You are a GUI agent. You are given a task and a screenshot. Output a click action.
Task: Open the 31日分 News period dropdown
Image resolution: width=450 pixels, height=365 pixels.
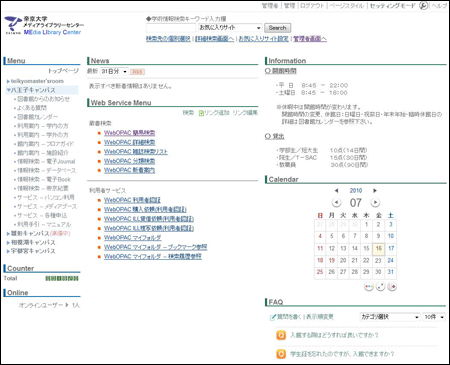point(114,71)
